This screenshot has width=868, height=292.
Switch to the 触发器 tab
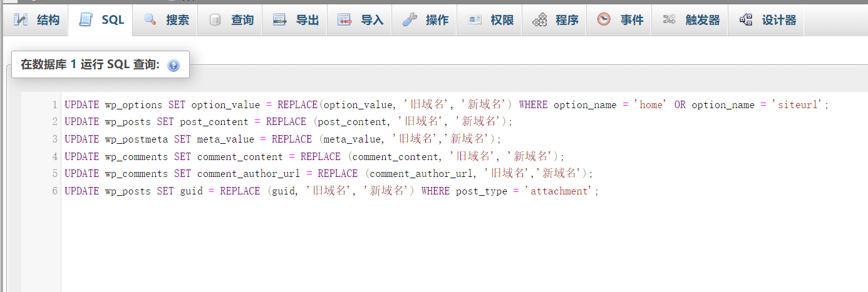(x=690, y=20)
